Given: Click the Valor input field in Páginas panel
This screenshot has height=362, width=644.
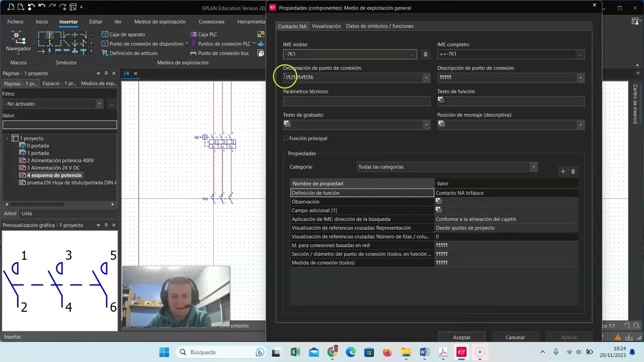Looking at the screenshot, I should [x=59, y=125].
